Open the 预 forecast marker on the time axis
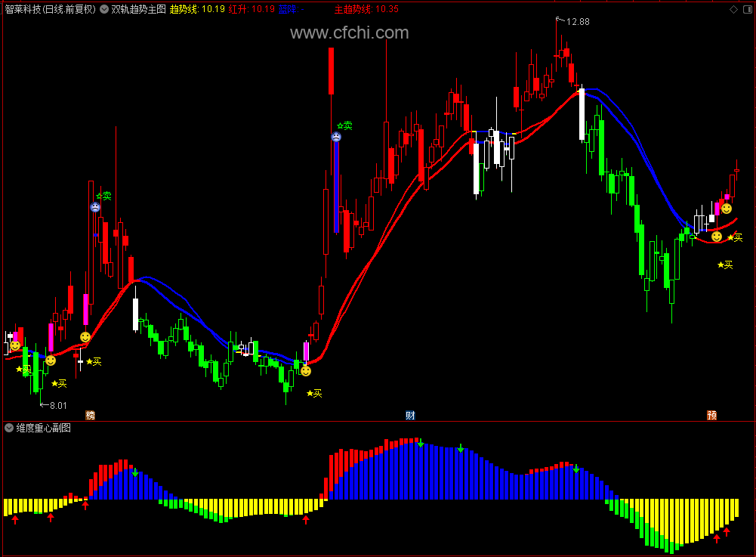This screenshot has height=557, width=756. tap(711, 415)
